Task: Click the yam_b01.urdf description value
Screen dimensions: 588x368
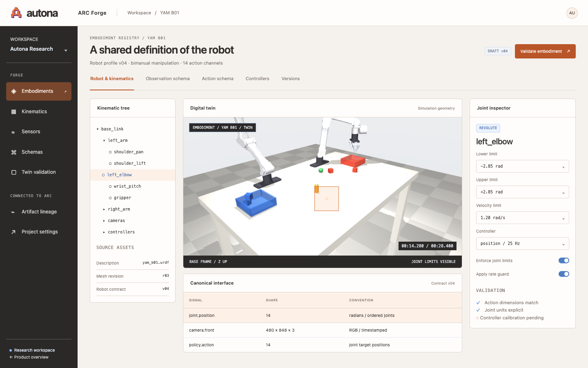Action: (156, 263)
